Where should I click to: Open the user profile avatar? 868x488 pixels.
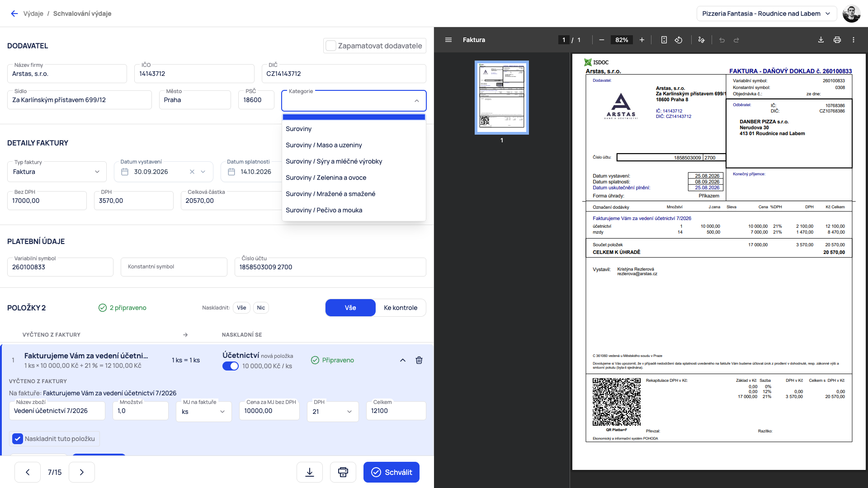tap(852, 14)
